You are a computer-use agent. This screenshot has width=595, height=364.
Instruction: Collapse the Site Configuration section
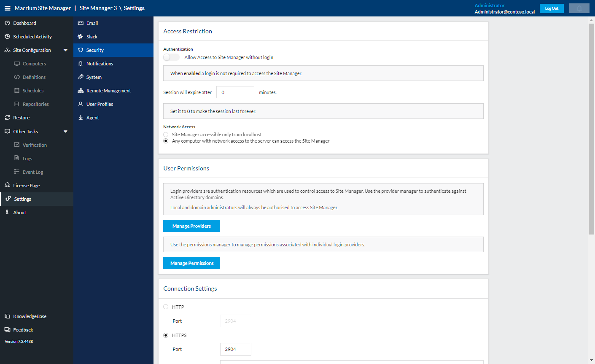coord(65,50)
